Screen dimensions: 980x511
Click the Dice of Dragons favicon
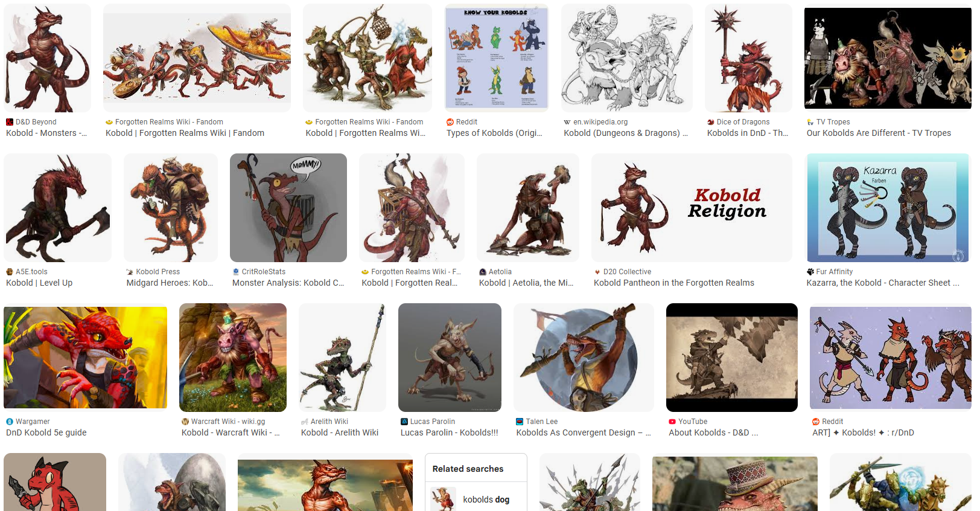click(711, 122)
